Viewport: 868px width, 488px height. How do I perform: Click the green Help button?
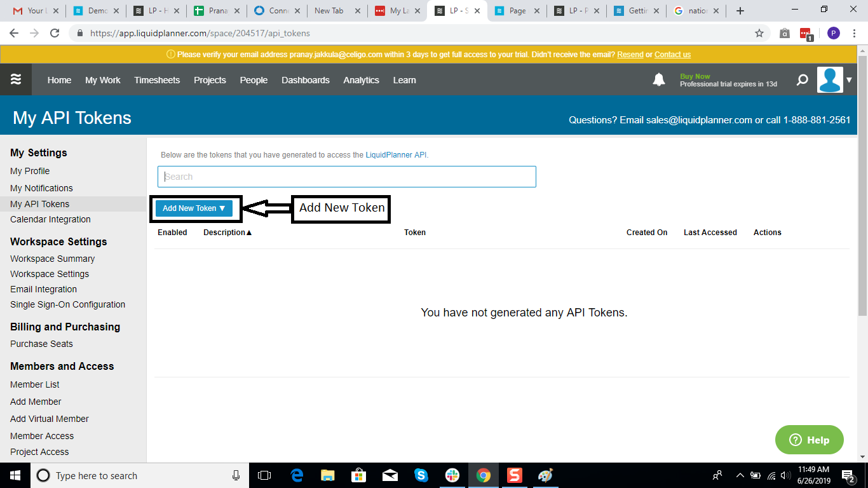[x=809, y=440]
